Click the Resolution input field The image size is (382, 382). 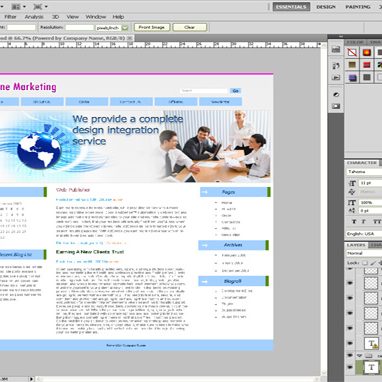click(79, 28)
